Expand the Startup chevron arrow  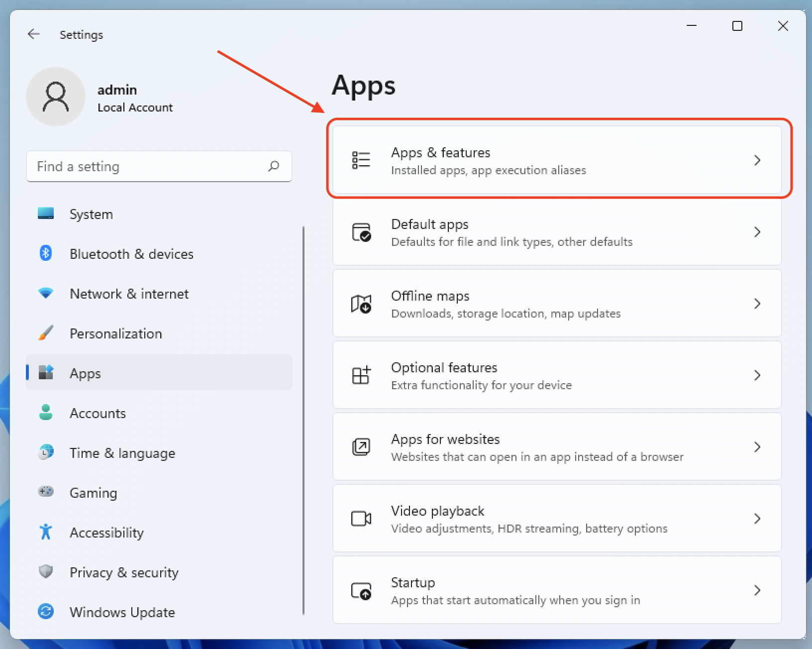(x=757, y=590)
